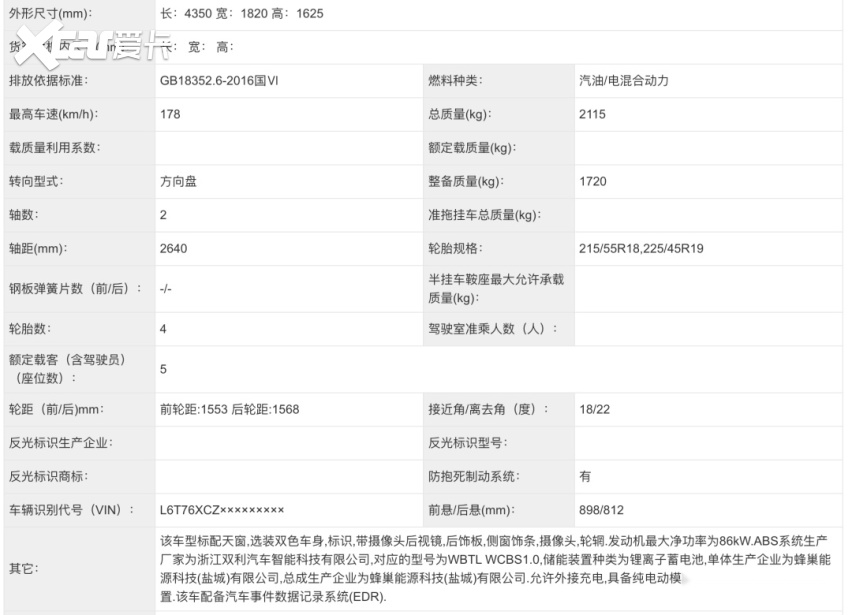Select the tire spec 215/55R18,225/45R19
The height and width of the screenshot is (615, 852).
pos(641,249)
